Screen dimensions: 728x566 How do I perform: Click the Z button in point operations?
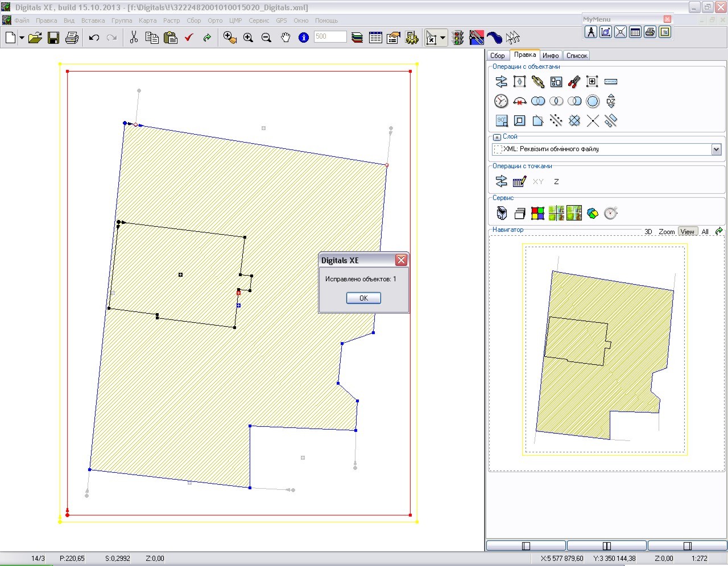[x=556, y=182]
